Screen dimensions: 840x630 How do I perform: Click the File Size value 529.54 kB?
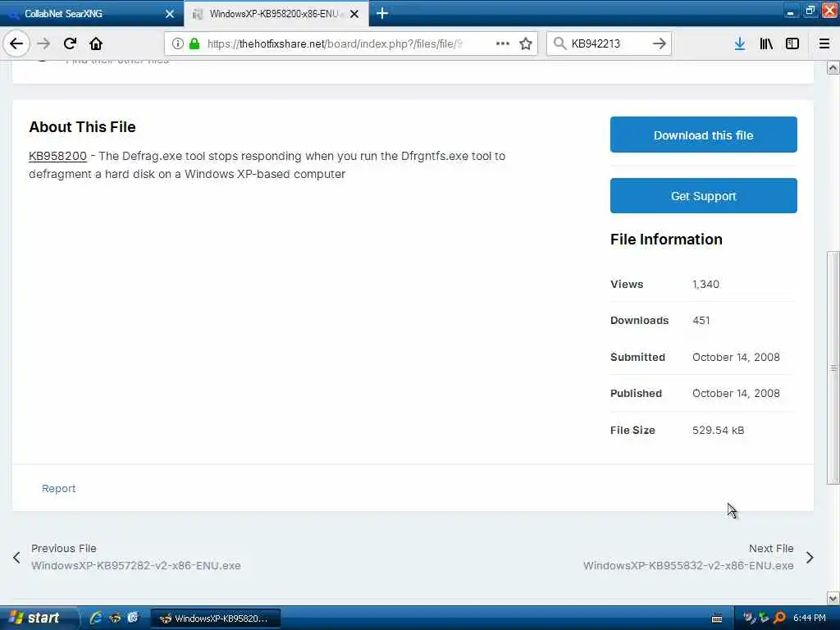coord(718,430)
